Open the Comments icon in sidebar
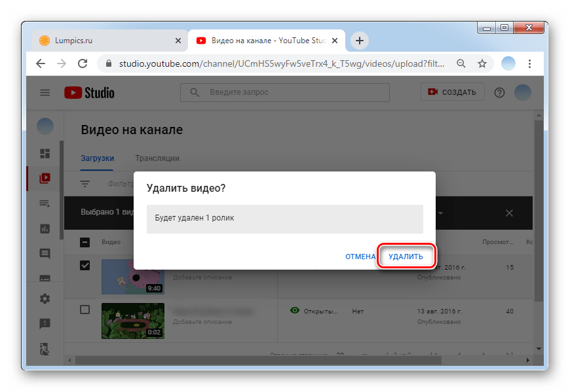 tap(45, 253)
